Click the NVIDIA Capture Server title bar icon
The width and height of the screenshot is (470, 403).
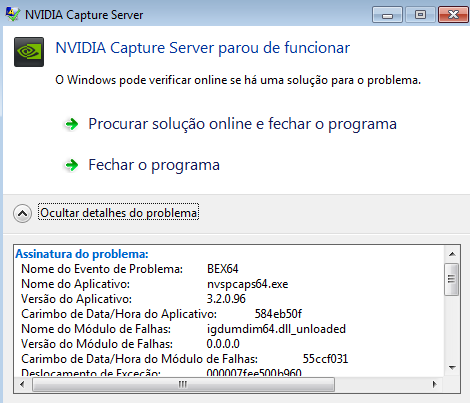pos(13,14)
